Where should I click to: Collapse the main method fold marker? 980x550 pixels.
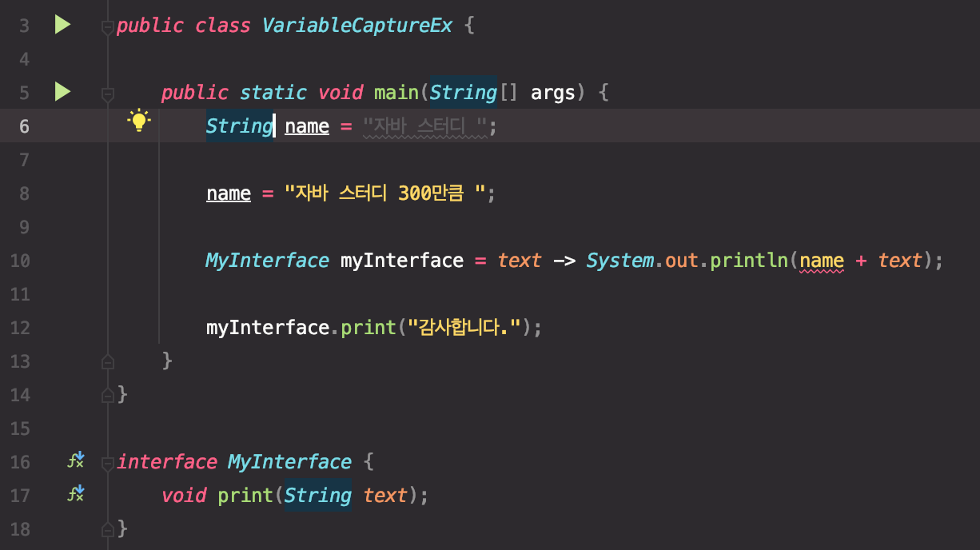[107, 95]
